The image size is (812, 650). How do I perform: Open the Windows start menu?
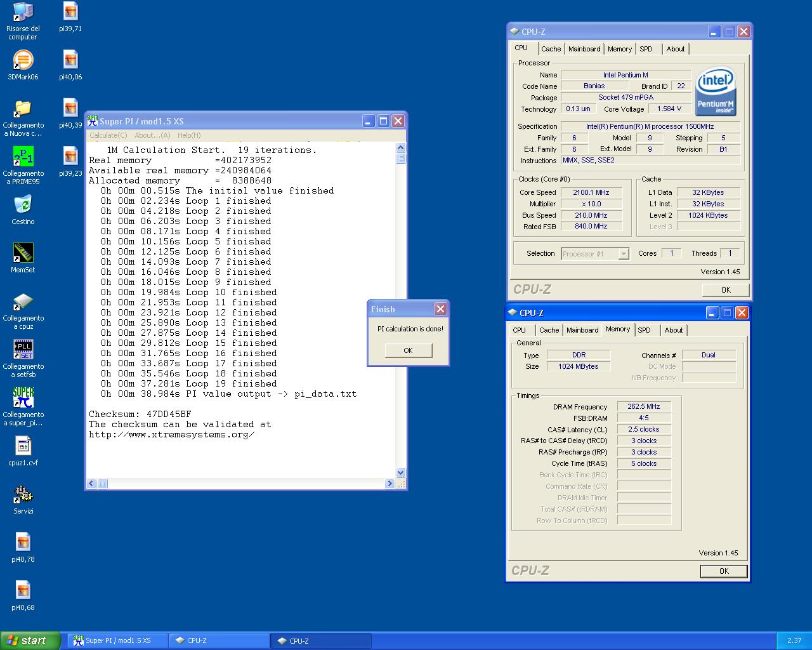pos(30,640)
